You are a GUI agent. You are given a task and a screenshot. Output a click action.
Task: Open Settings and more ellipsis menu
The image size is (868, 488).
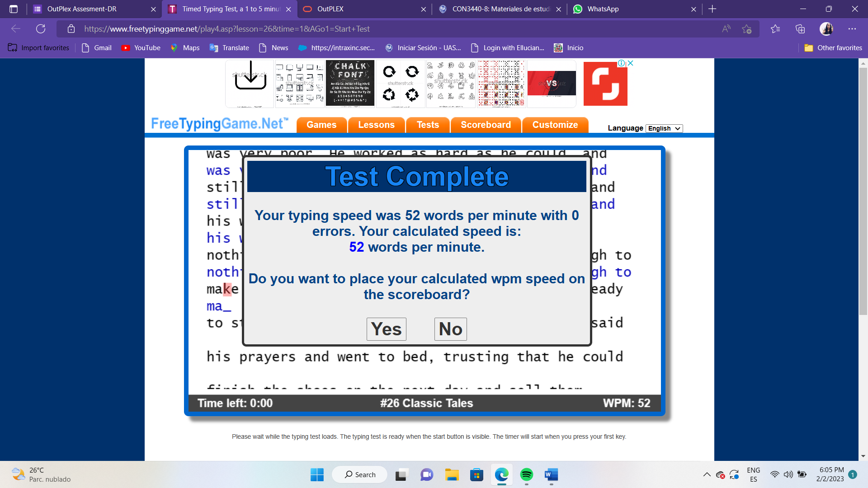click(852, 29)
